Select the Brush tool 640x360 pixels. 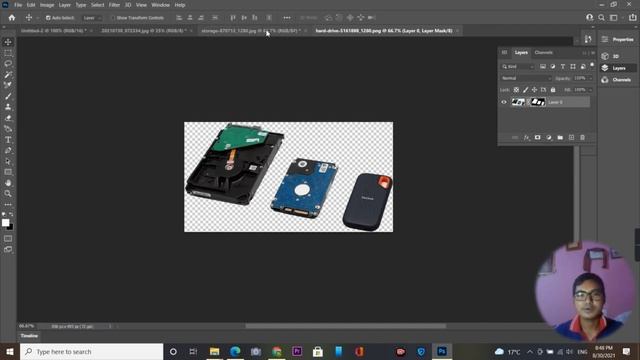8,96
